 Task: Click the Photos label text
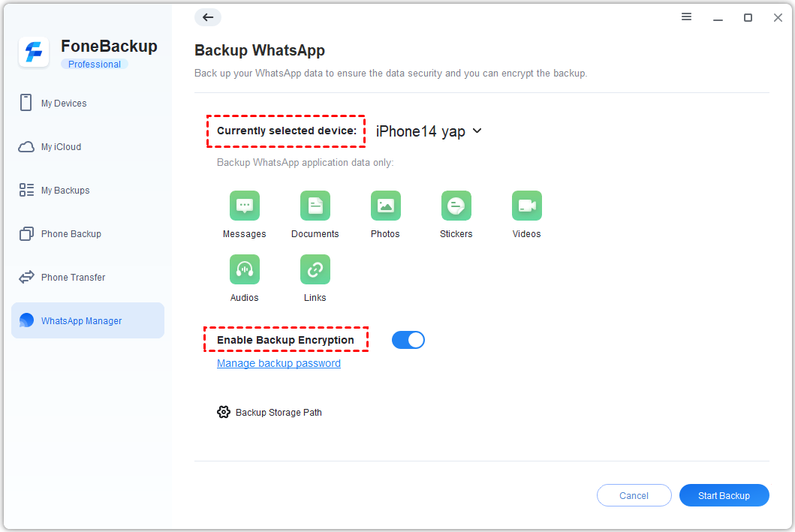(x=385, y=234)
